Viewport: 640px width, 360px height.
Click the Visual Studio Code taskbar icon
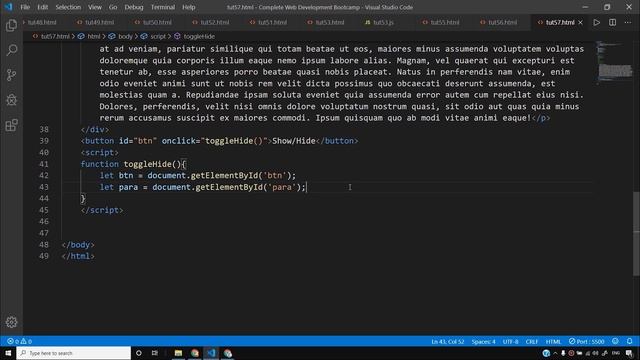coord(211,353)
